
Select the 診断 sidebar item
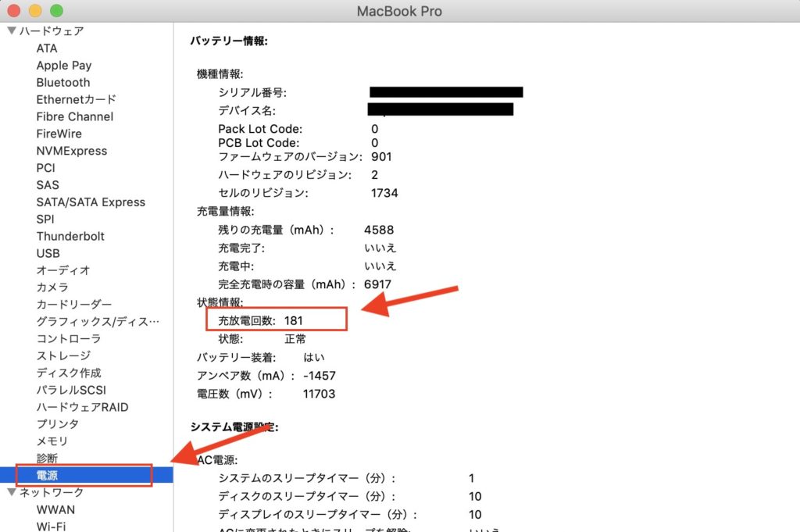pyautogui.click(x=47, y=458)
